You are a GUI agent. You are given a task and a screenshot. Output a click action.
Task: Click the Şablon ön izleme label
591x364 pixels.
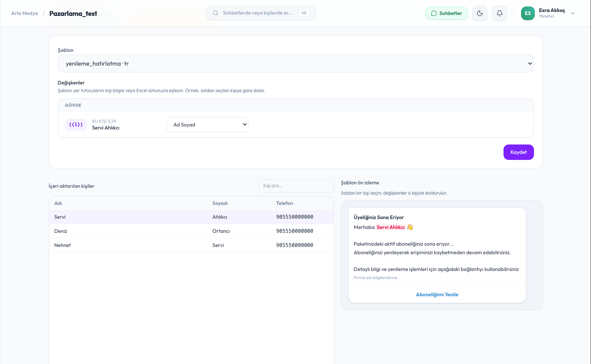point(360,183)
